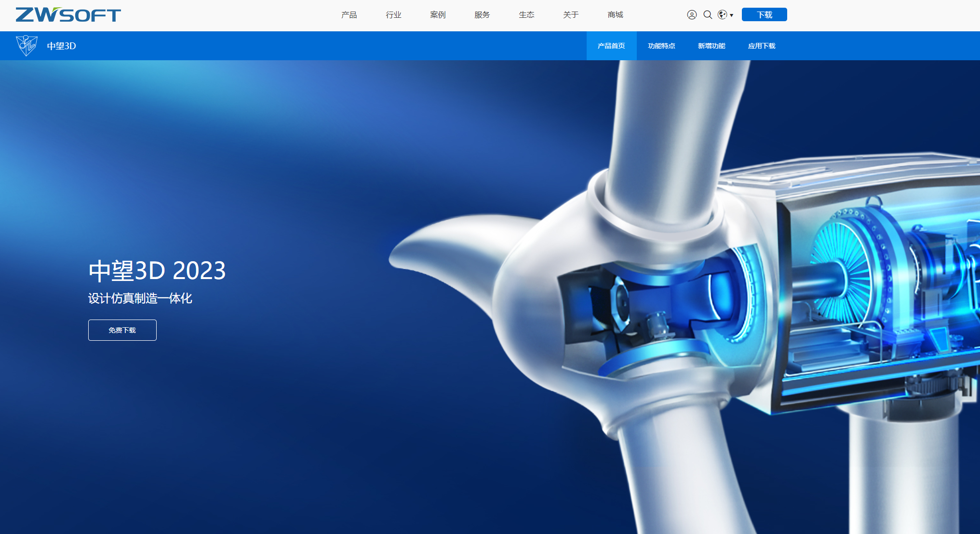The image size is (980, 534).
Task: Open the 产品 menu
Action: pos(349,15)
